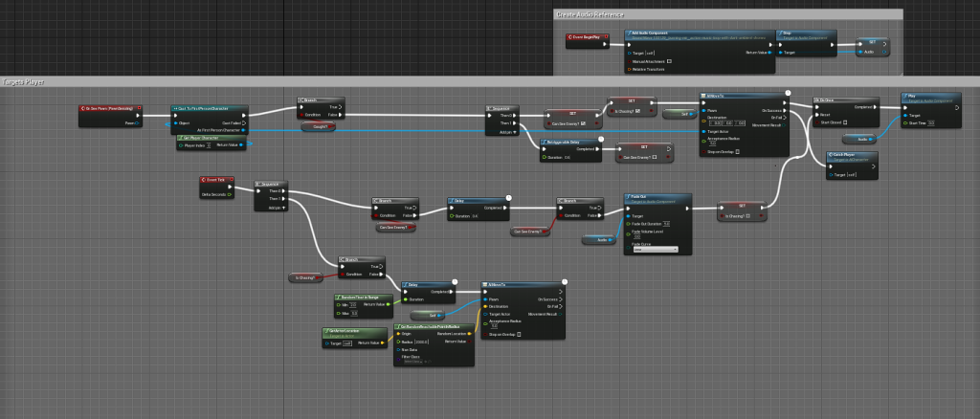This screenshot has height=419, width=980.
Task: Open the Fade Curve dropdown
Action: tap(655, 250)
